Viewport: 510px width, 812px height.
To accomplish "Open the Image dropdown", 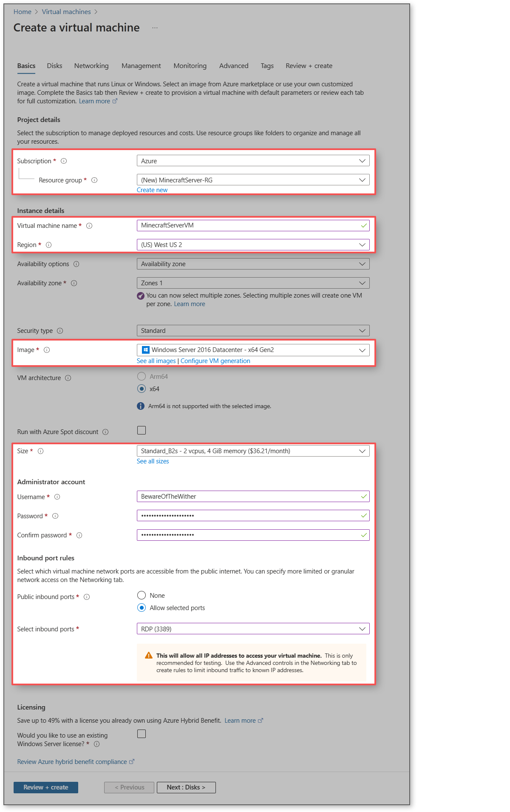I will pyautogui.click(x=253, y=350).
